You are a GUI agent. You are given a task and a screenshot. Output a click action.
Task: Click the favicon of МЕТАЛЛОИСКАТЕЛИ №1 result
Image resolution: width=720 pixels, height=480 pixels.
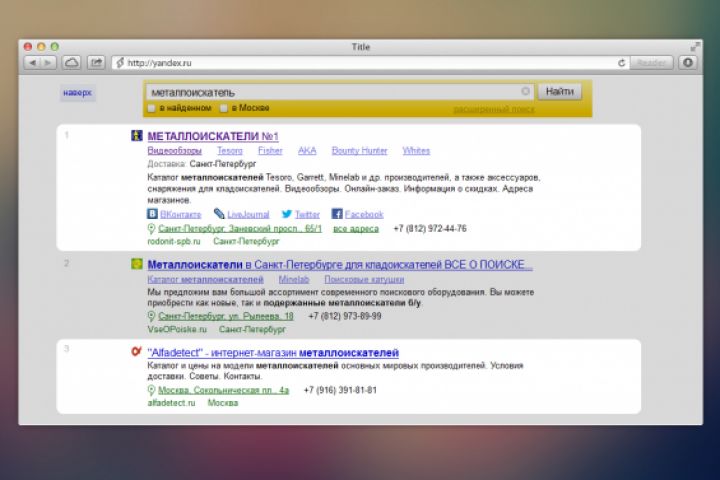tap(137, 136)
